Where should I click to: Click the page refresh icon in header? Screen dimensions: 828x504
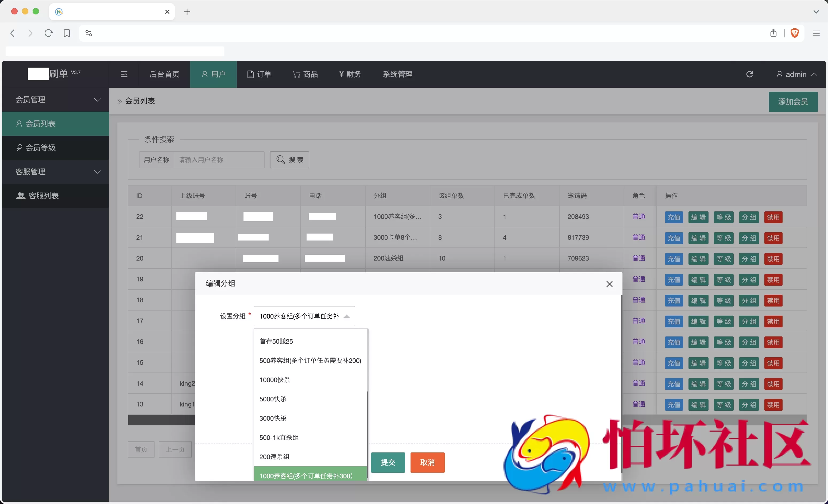click(x=749, y=74)
